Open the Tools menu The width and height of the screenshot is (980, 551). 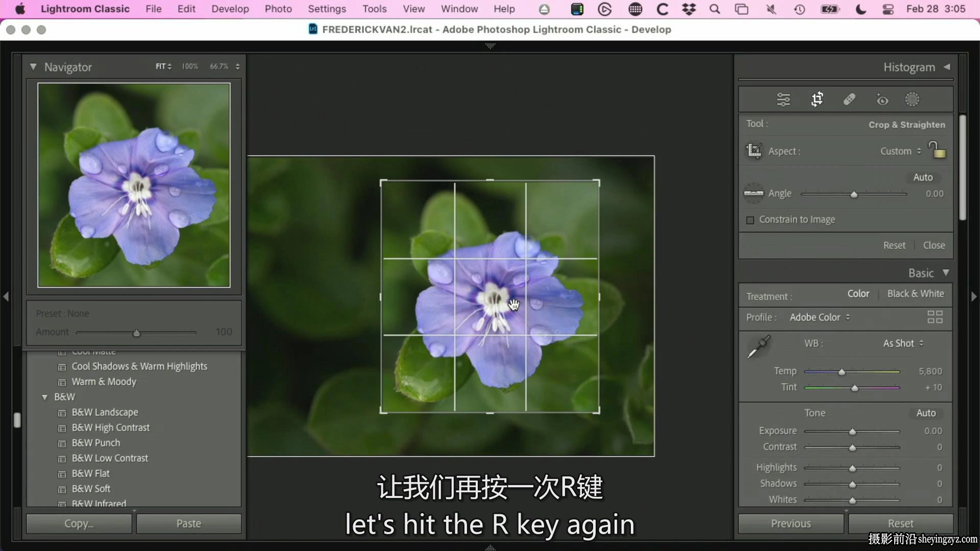pos(375,9)
